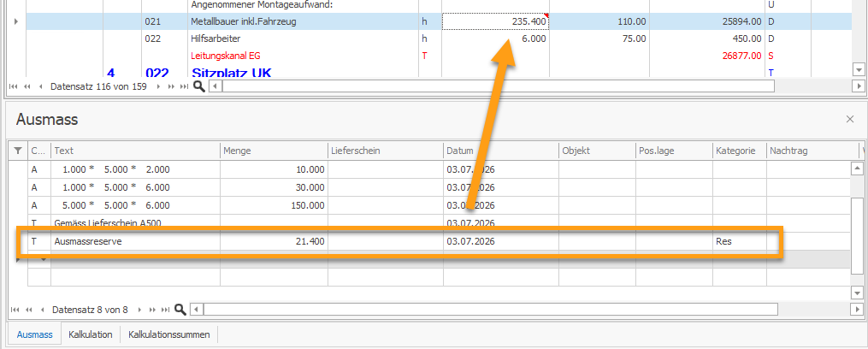Select Ausmass row '1.000 * 5.000 * 2.000'
Viewport: 868px width, 349px height.
tap(135, 169)
